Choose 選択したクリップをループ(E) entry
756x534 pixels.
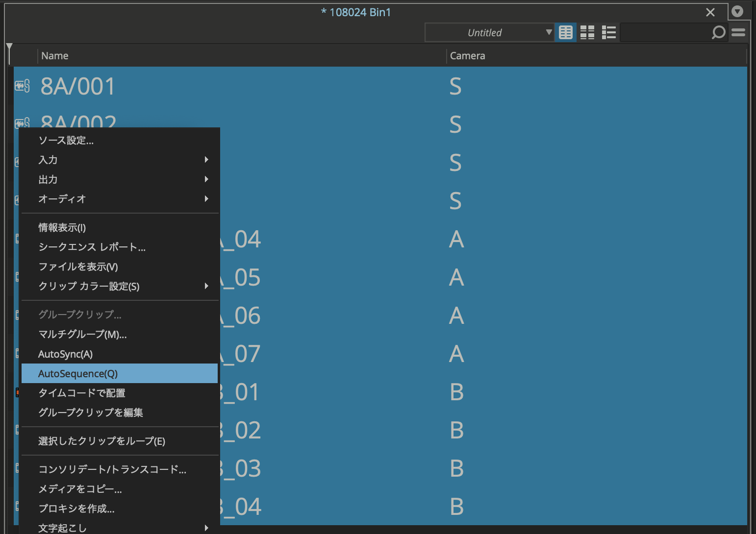tap(120, 441)
